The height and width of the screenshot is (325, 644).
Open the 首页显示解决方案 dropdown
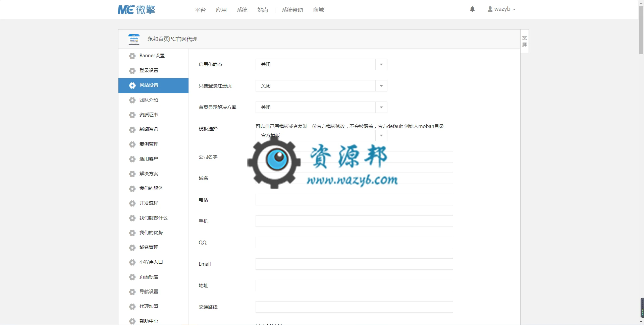click(x=321, y=107)
